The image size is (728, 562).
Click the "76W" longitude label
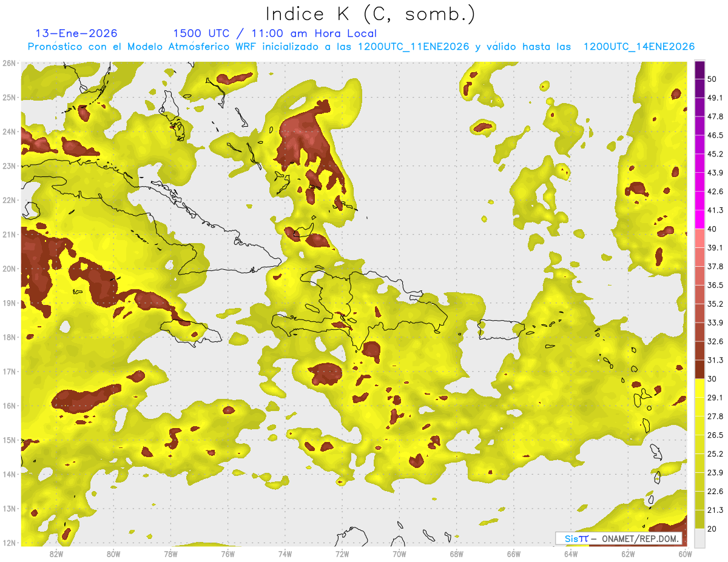[x=228, y=554]
